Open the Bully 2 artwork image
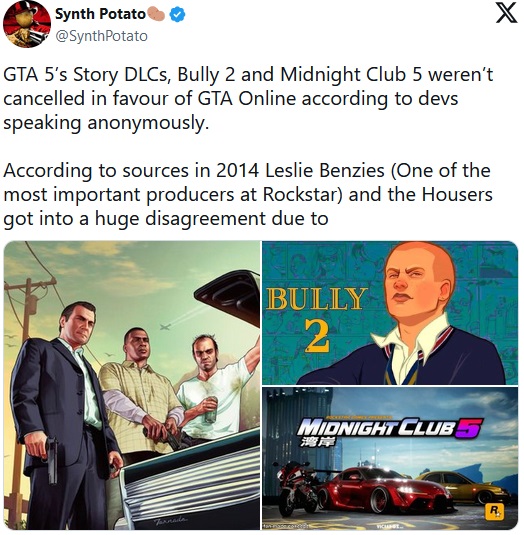 point(390,312)
